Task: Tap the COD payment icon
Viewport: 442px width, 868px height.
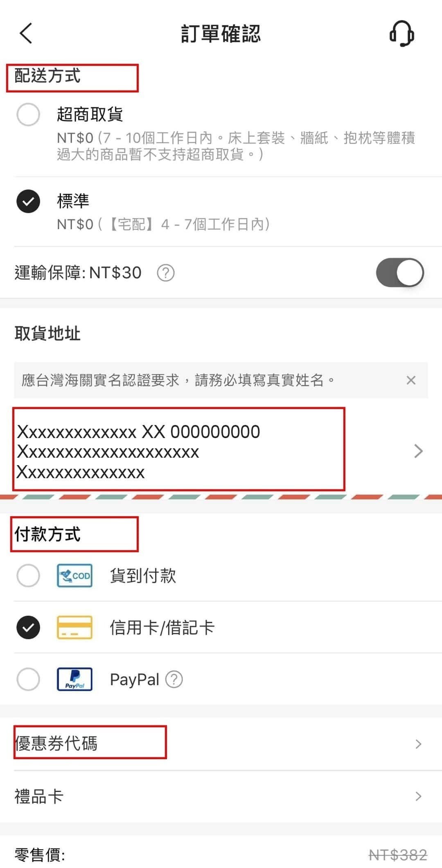Action: pos(74,576)
